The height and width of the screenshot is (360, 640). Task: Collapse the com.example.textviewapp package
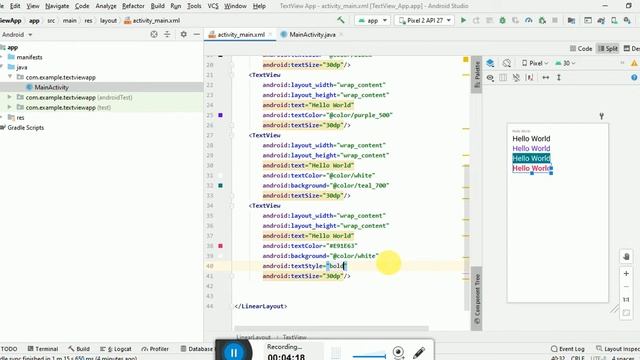tap(10, 77)
